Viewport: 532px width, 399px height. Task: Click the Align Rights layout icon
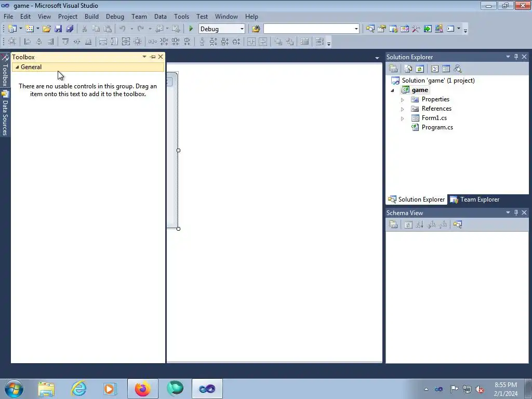pos(50,42)
